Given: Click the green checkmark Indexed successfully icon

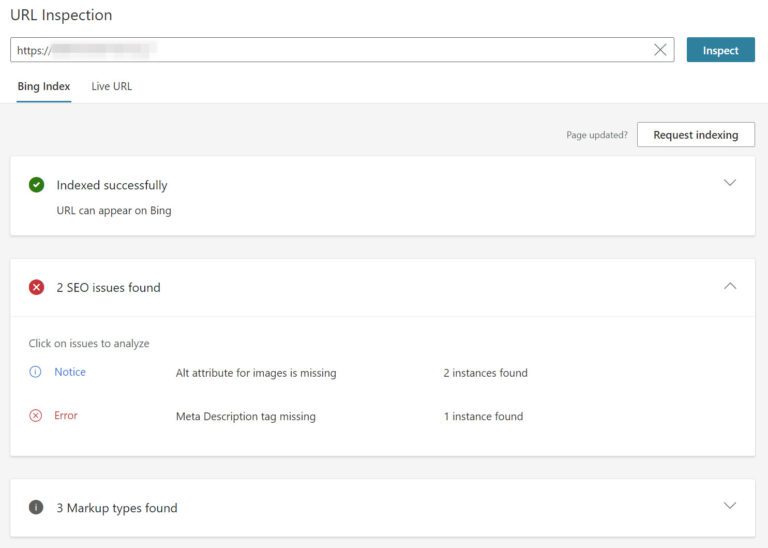Looking at the screenshot, I should coord(37,185).
